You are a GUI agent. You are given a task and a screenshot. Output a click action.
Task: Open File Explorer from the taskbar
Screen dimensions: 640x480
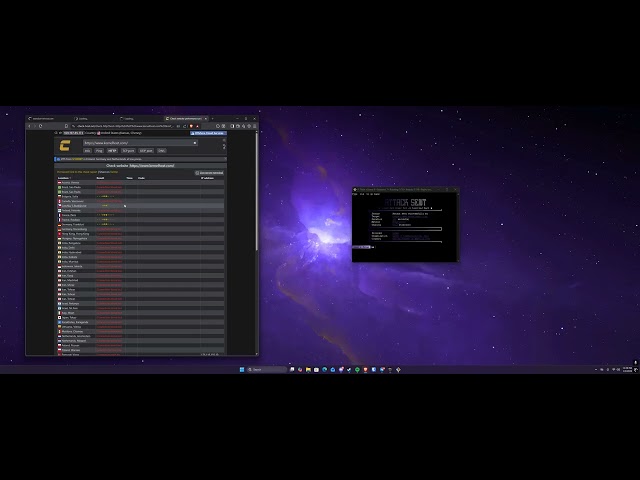click(308, 369)
